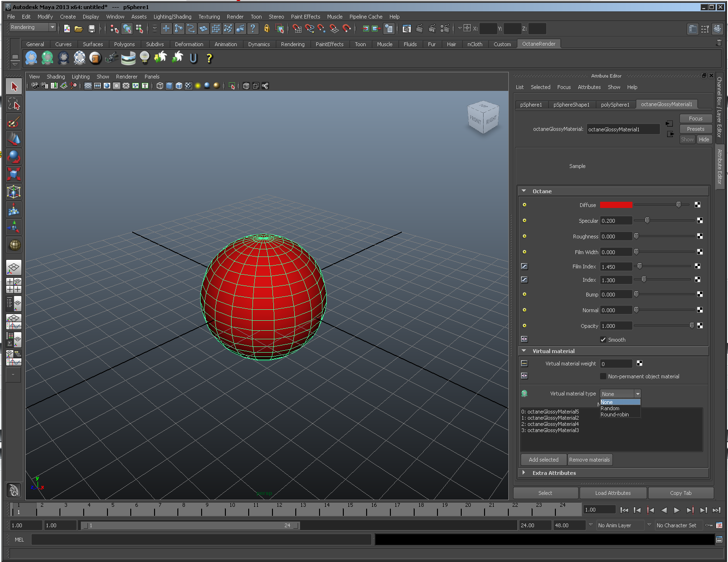Click the Remove materials button
728x562 pixels.
click(x=589, y=460)
